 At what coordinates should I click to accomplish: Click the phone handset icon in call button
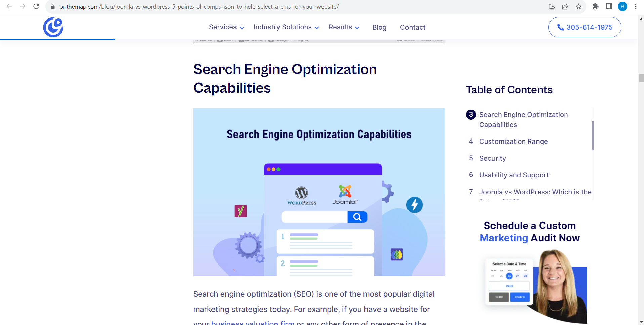560,27
